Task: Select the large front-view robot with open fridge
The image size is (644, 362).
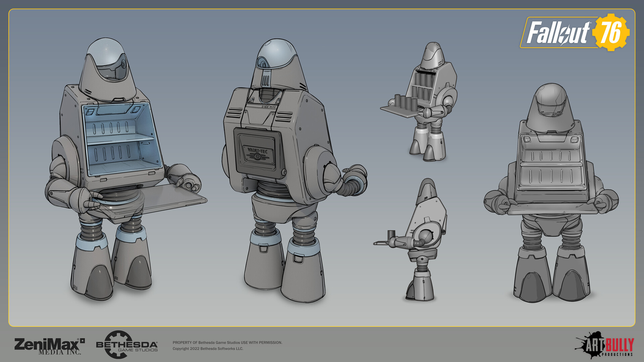Action: [126, 169]
